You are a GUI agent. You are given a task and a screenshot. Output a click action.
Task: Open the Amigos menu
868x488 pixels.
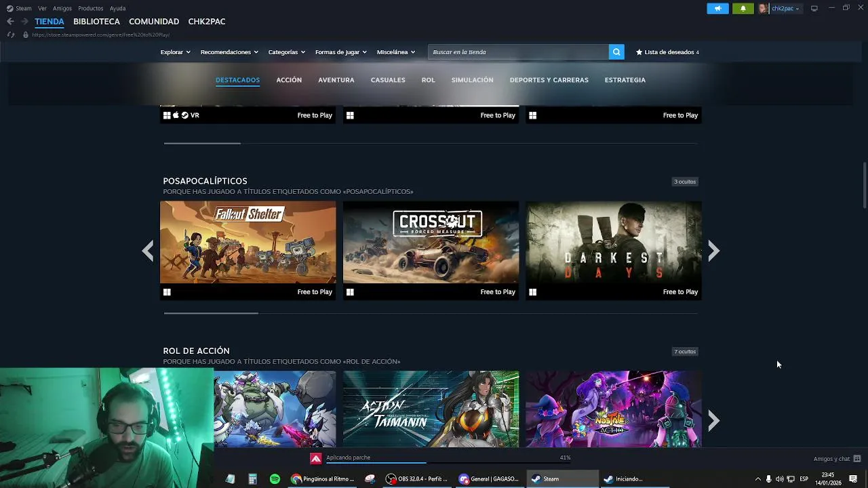pyautogui.click(x=62, y=8)
